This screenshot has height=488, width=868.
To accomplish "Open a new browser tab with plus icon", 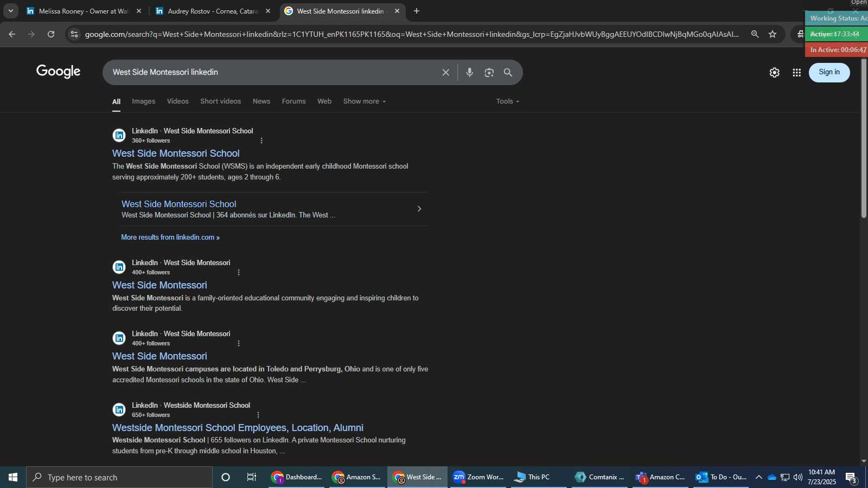I will tap(417, 11).
